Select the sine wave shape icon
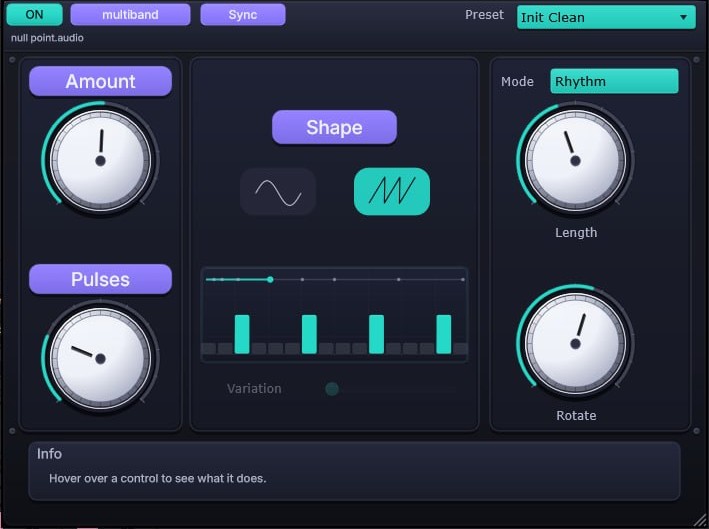Screen dimensions: 709x529 click(x=278, y=192)
